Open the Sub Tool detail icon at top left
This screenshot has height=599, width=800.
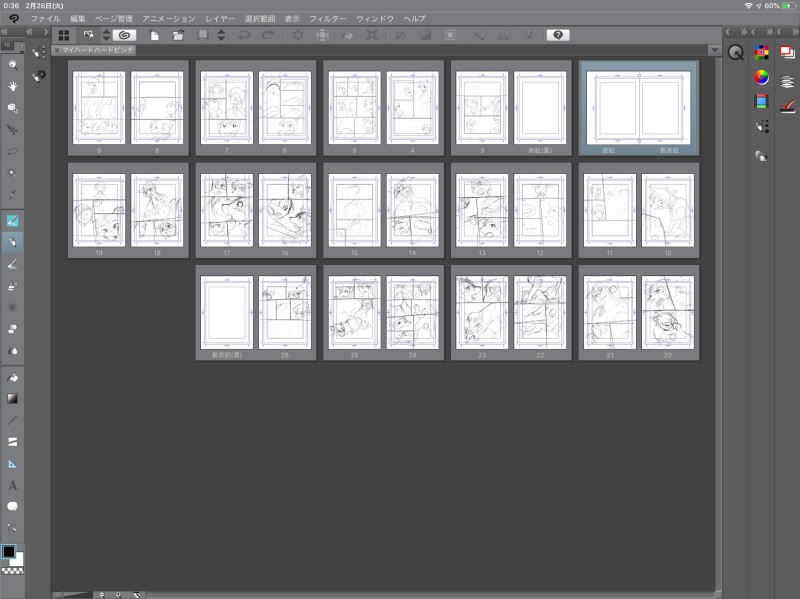point(39,53)
